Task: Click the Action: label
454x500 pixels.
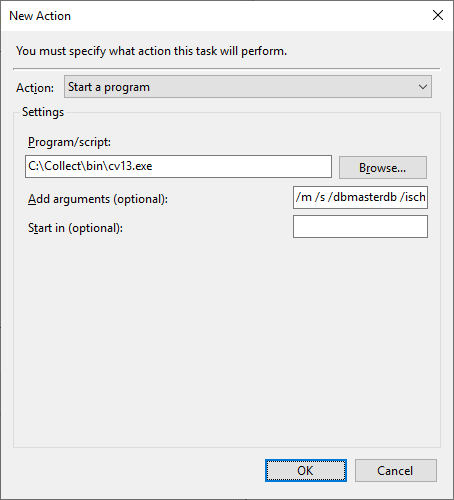Action: pyautogui.click(x=35, y=88)
